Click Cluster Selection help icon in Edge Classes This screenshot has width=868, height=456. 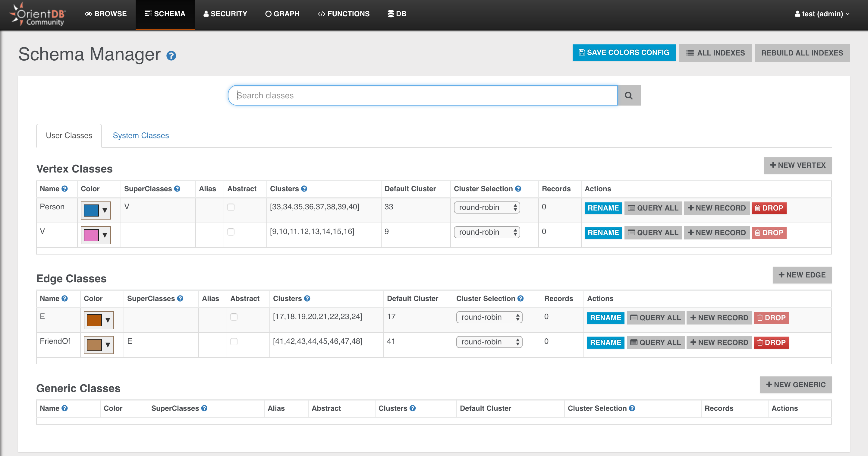coord(520,299)
